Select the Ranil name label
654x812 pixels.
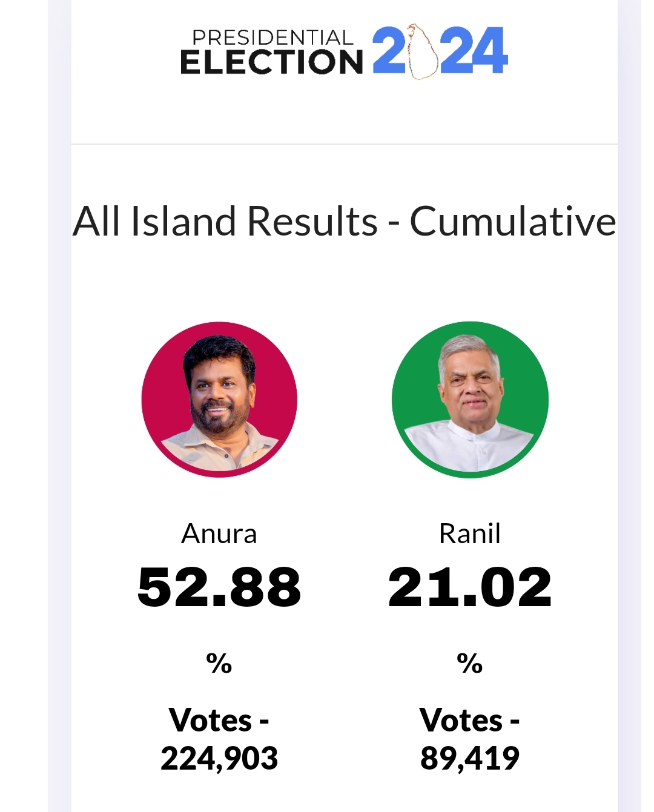click(x=470, y=533)
